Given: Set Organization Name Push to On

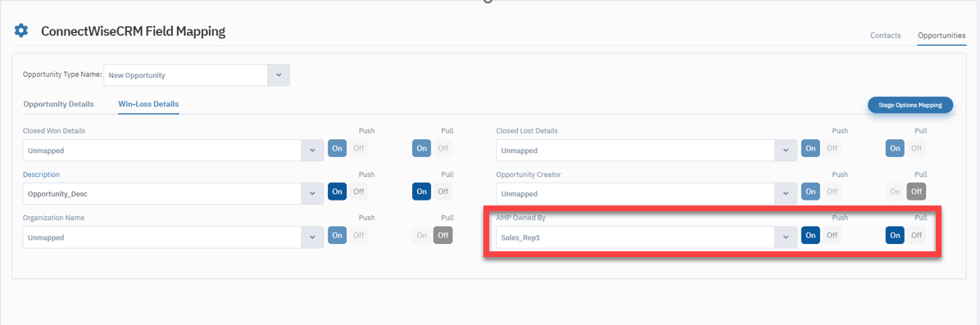Looking at the screenshot, I should click(x=338, y=235).
